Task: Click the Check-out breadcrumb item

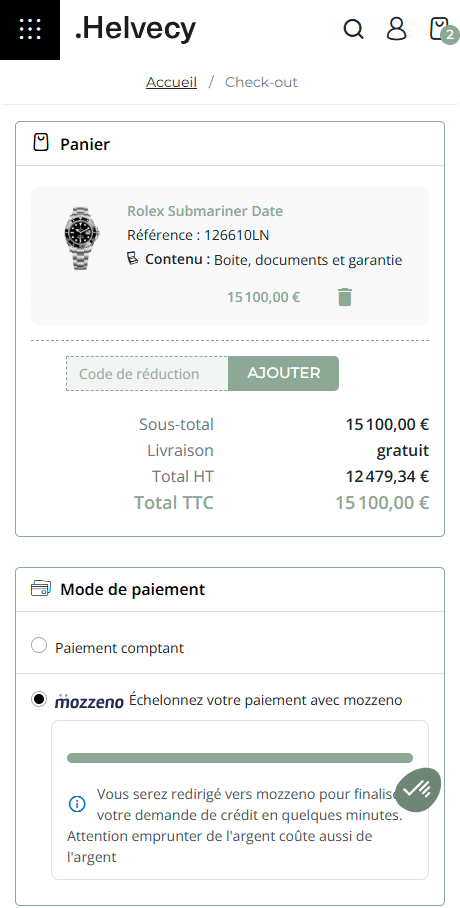Action: pyautogui.click(x=261, y=82)
